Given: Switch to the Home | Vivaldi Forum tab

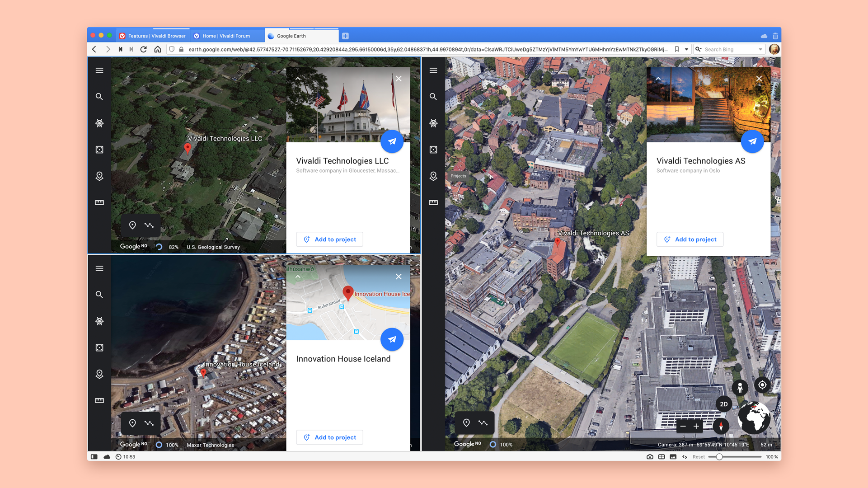Looking at the screenshot, I should pos(226,36).
